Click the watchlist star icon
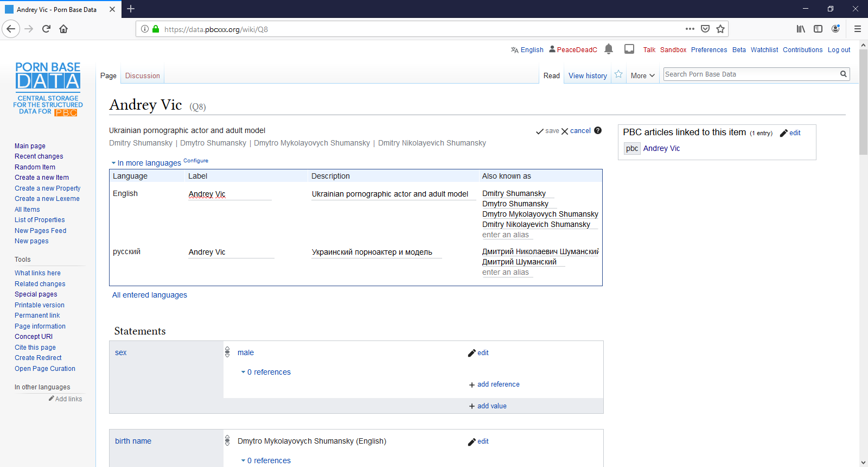This screenshot has width=868, height=467. (x=618, y=74)
